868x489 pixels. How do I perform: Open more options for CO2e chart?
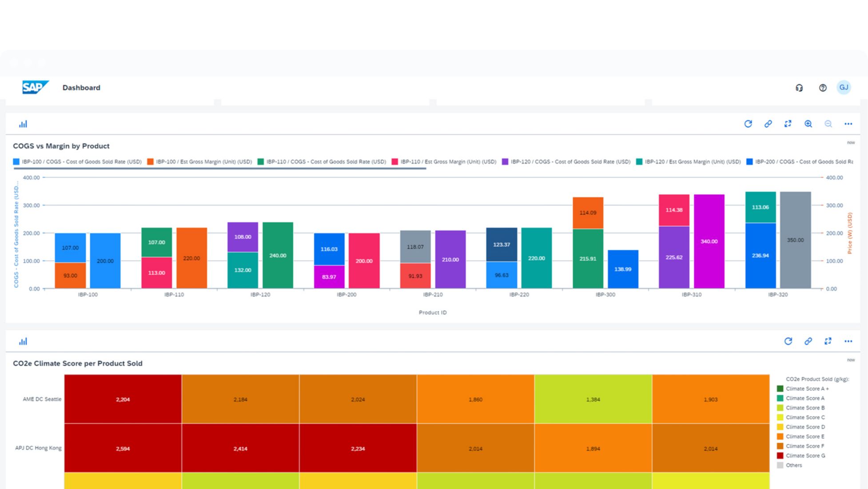click(848, 341)
